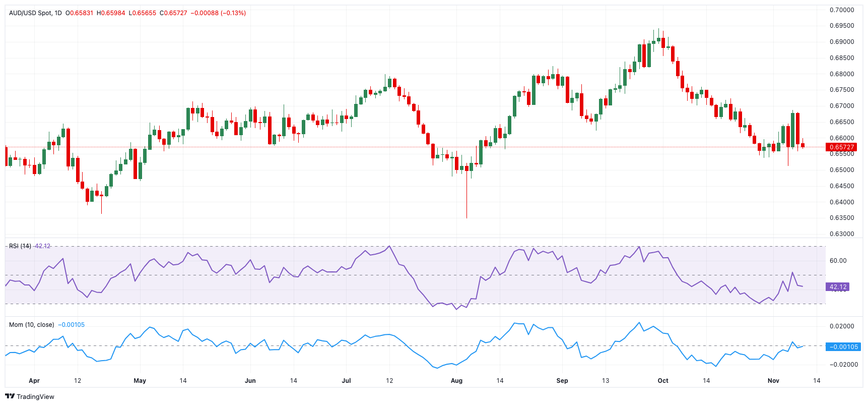
Task: Open the Mom (10, close) indicator legend
Action: click(31, 325)
